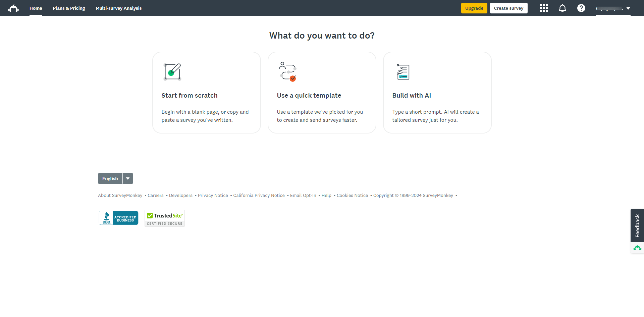This screenshot has height=317, width=644.
Task: Click the green SurveyMonkey icon below Feedback
Action: (637, 248)
